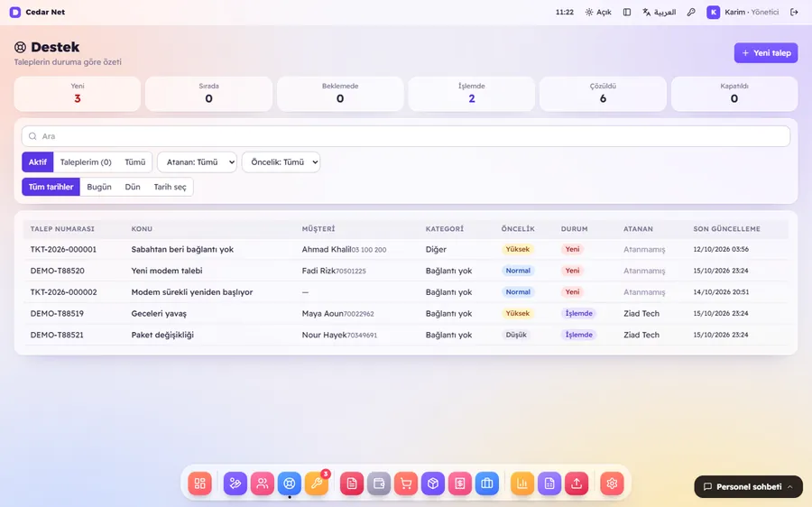
Task: Click the Ara search field
Action: click(x=406, y=136)
